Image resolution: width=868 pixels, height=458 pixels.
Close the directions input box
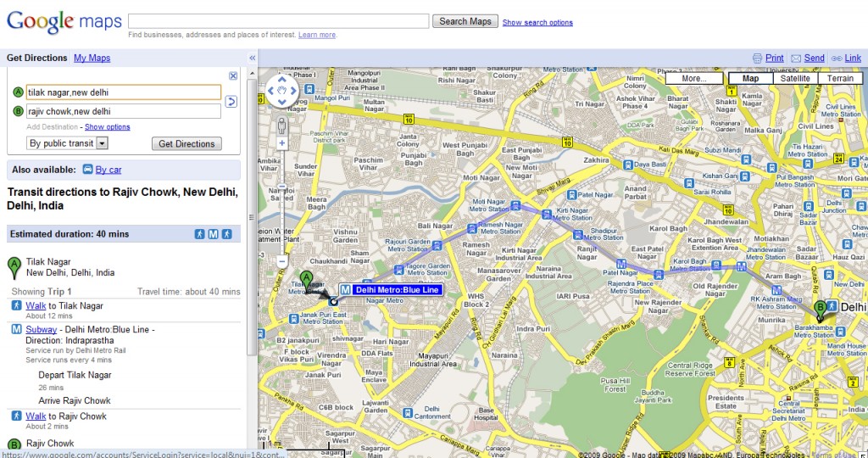pyautogui.click(x=233, y=75)
